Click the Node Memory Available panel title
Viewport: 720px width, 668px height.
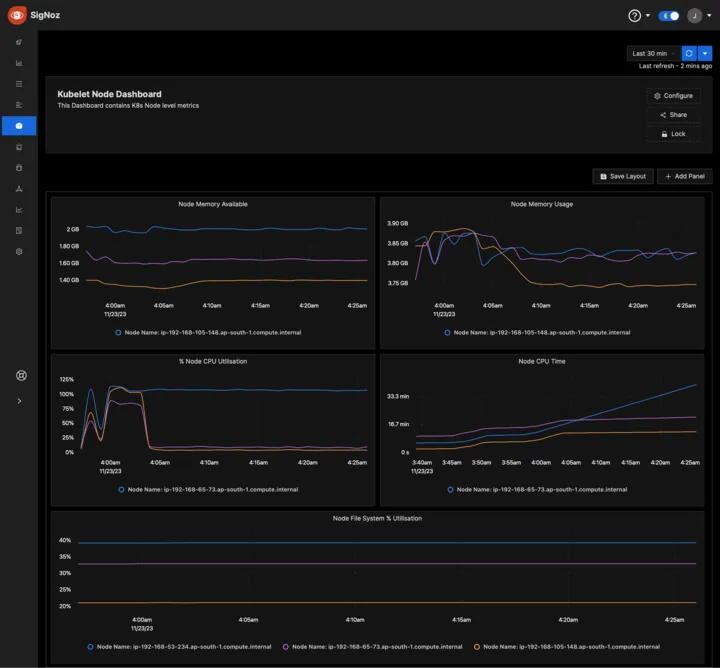tap(213, 204)
